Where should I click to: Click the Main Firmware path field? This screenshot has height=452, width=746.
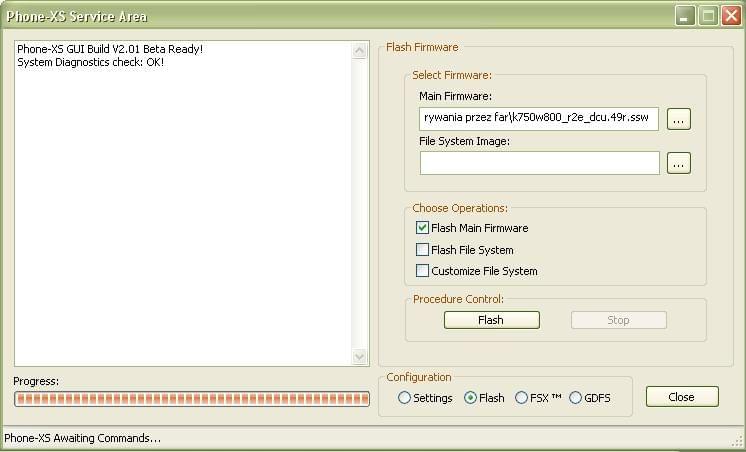tap(539, 119)
